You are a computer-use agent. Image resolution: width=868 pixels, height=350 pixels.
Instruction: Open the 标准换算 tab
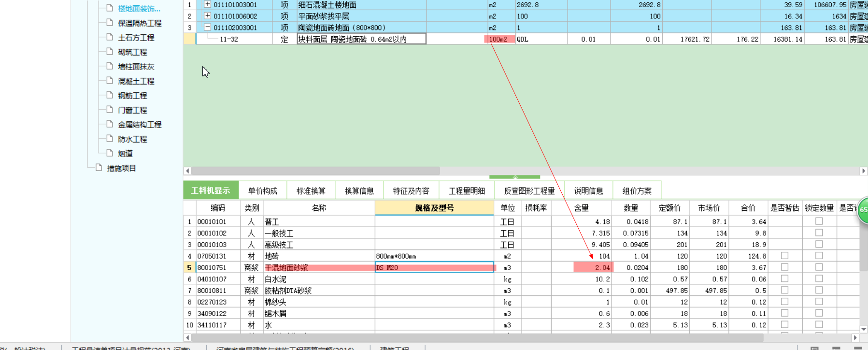(x=311, y=190)
